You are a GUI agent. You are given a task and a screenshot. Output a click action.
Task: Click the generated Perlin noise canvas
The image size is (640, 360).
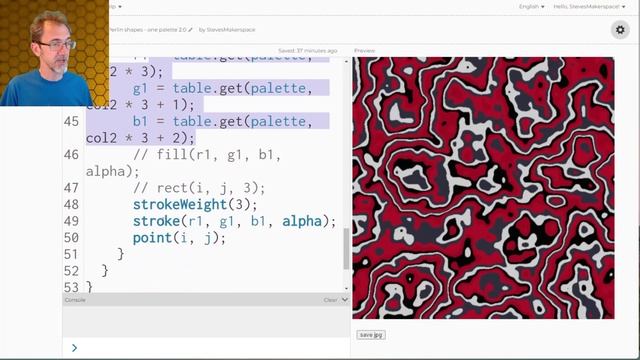[483, 188]
